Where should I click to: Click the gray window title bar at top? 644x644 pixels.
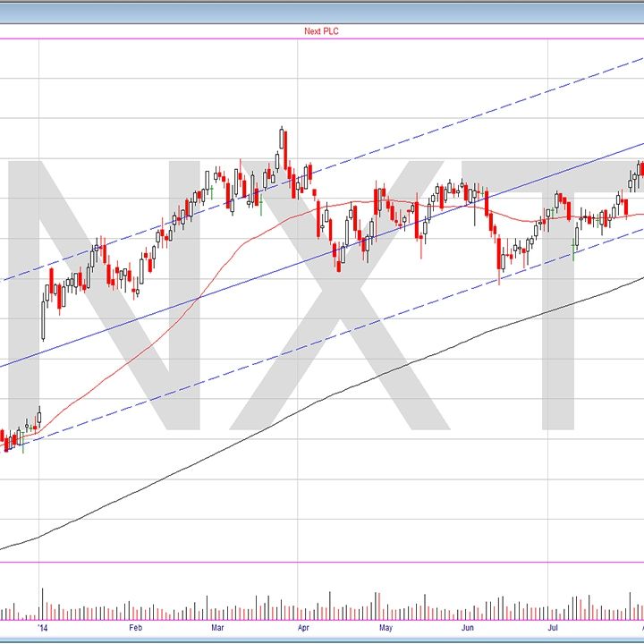click(x=322, y=9)
